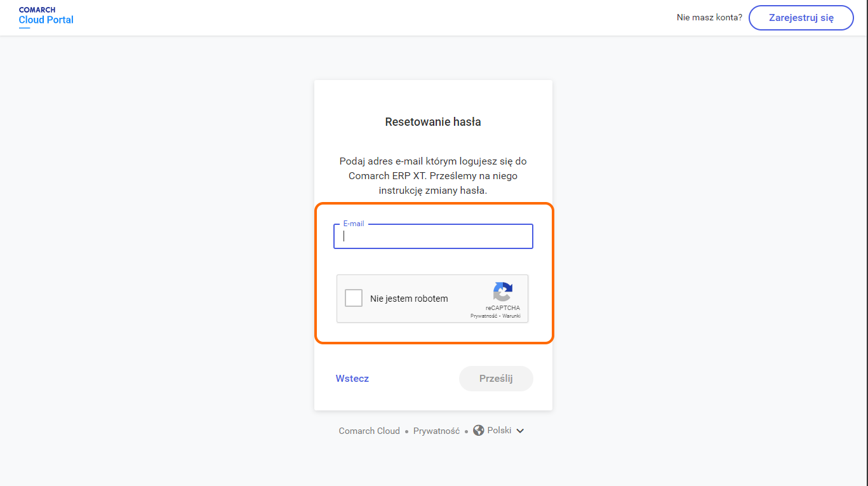
Task: Tick the "Nie jestem robotem" checkbox
Action: coord(354,298)
